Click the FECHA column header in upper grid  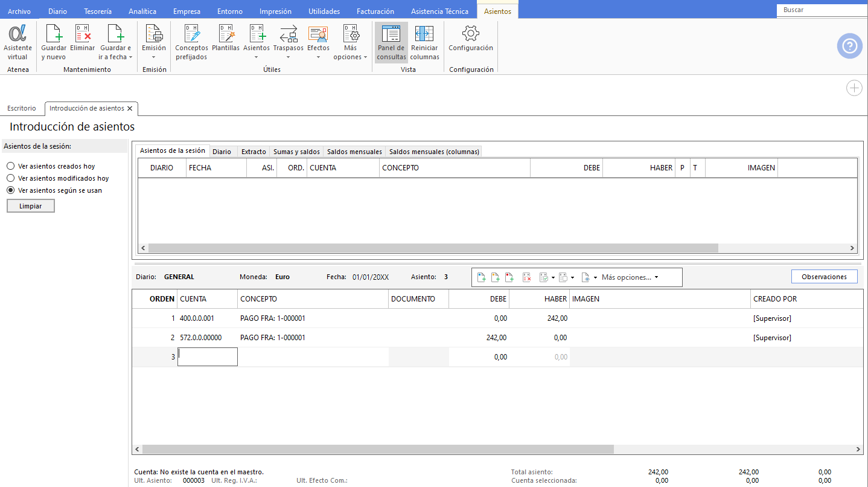[216, 167]
